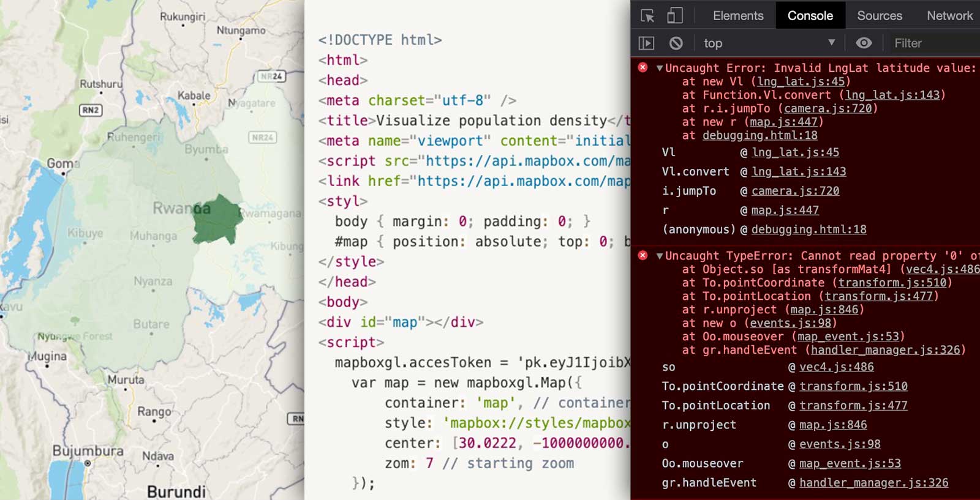
Task: Open the Sources tab
Action: pos(880,16)
